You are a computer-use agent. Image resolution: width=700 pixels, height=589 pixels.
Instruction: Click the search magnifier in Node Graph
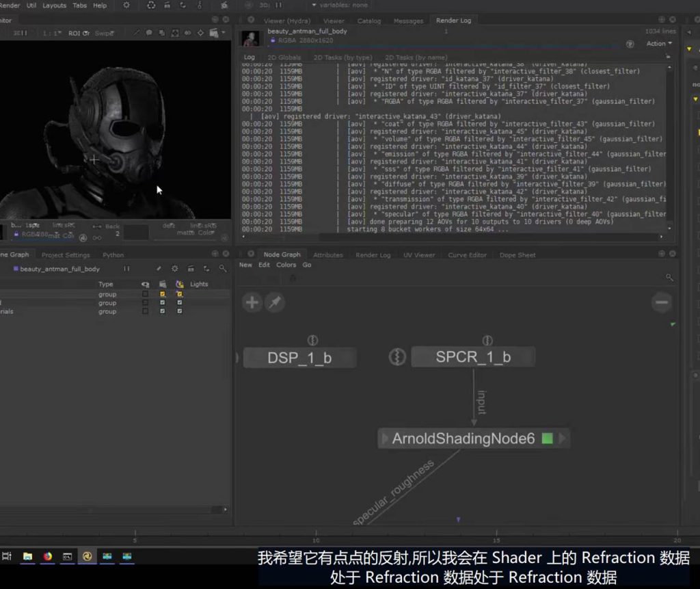[x=669, y=277]
